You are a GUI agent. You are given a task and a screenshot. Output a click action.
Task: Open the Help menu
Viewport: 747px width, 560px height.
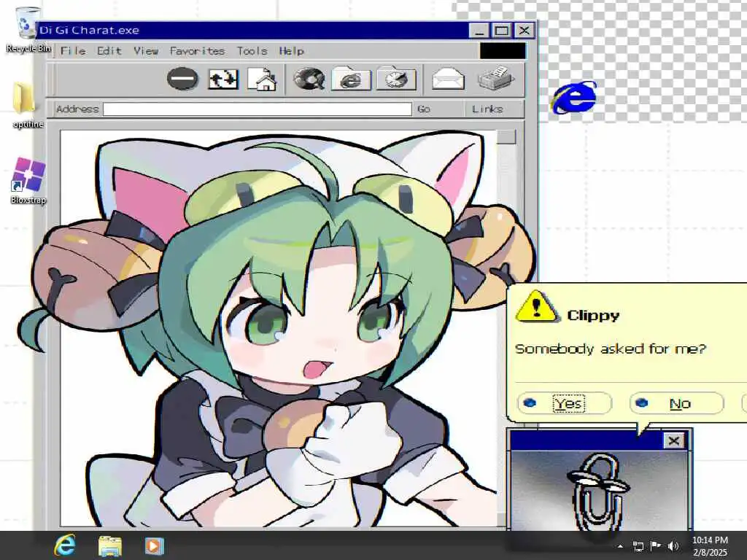click(x=292, y=51)
